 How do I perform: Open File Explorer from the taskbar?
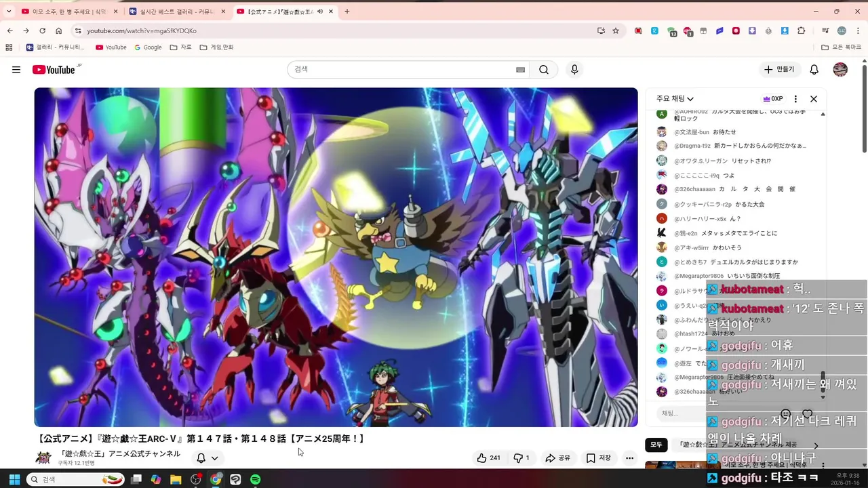(x=176, y=479)
